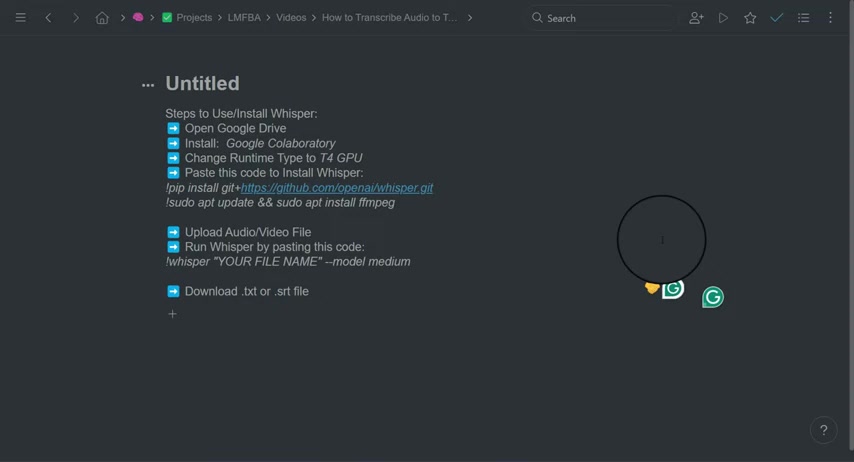
Task: Click 'Paste this code to Install Whisper:' text
Action: point(274,173)
